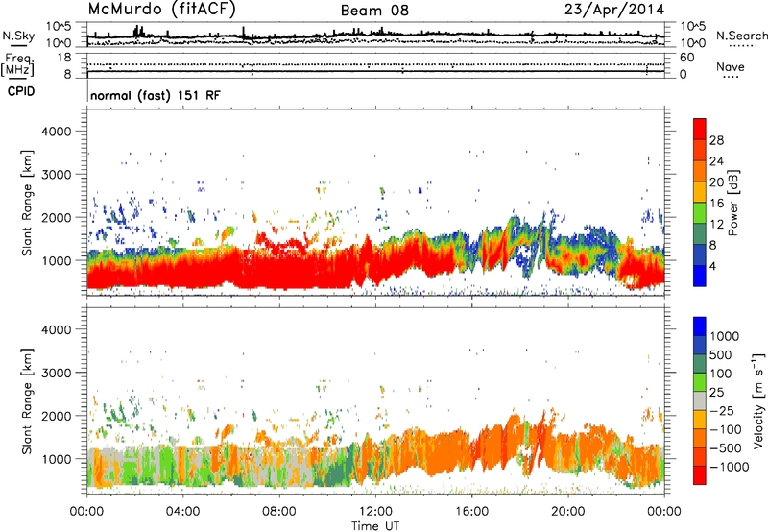
Task: Select the gray -25 to 25 velocity colorbar segment
Action: tap(700, 400)
